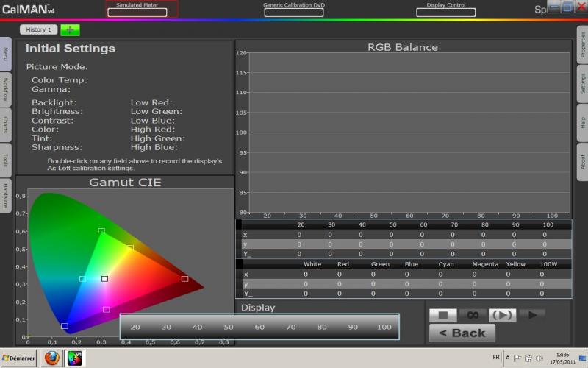Open the Démarrer start menu
Viewport: 588px width, 368px height.
point(18,358)
